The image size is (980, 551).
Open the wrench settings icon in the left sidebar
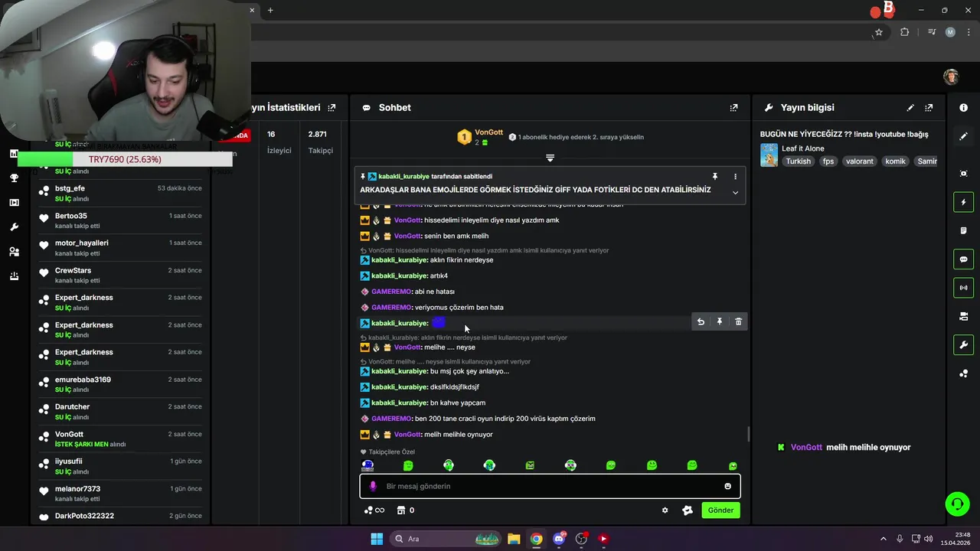coord(14,227)
